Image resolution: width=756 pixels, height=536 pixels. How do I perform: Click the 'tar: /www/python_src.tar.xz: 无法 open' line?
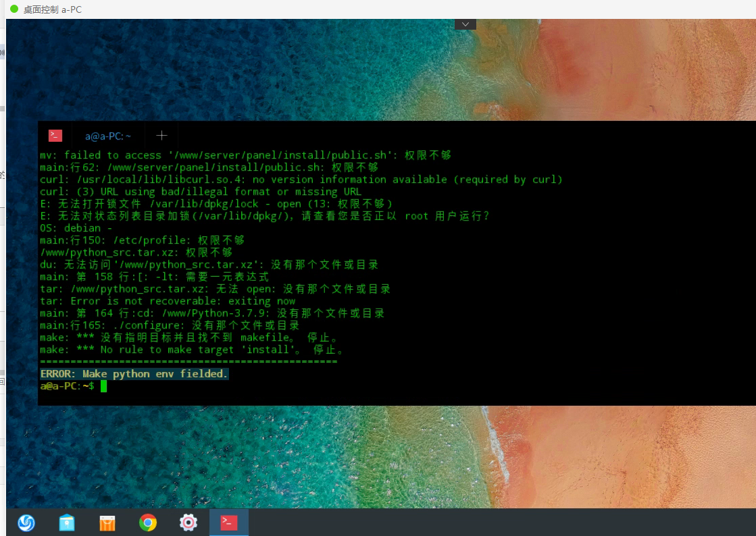coord(215,289)
